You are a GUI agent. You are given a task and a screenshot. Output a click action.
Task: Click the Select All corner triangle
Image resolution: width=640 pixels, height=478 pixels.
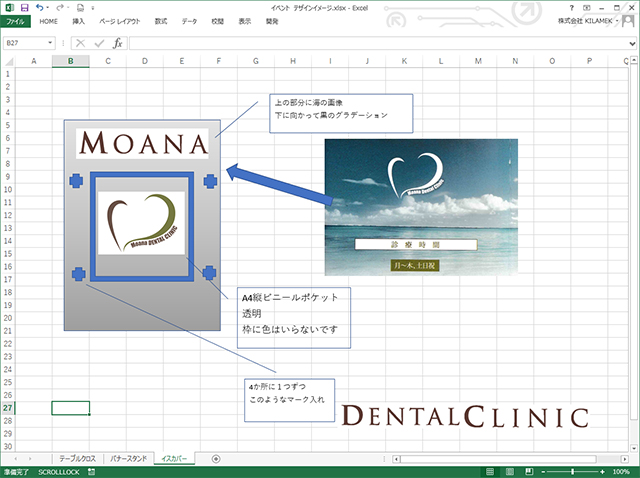point(8,61)
